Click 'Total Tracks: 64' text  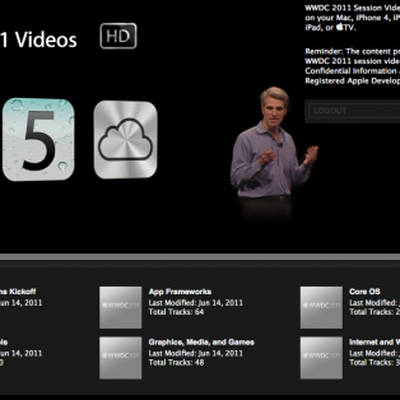pyautogui.click(x=176, y=312)
